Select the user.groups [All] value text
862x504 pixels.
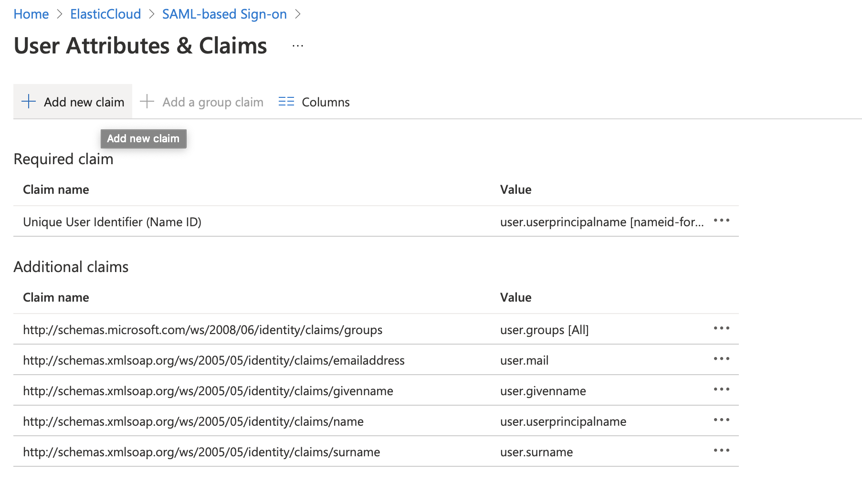click(x=544, y=329)
